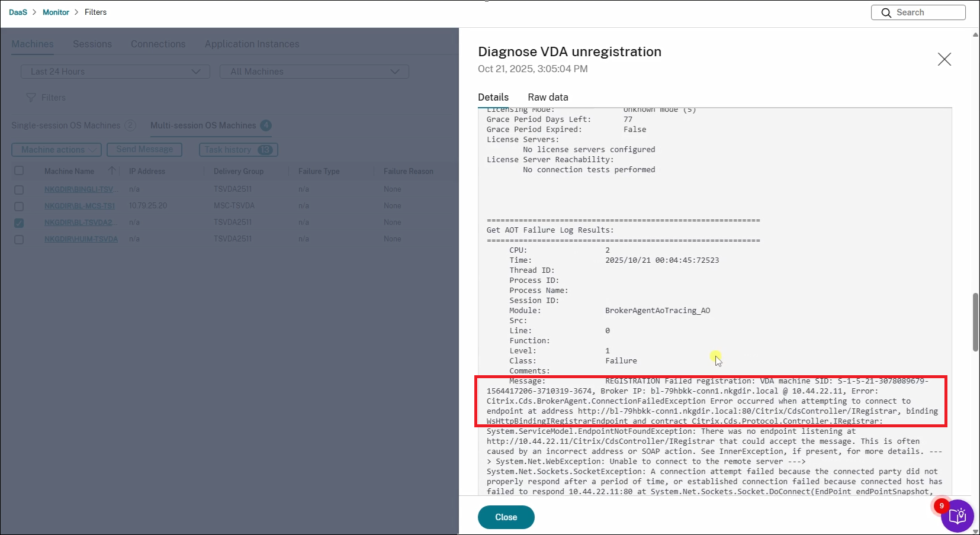Check the NKGDIR\BL-MCS-TS1 row checkbox
The height and width of the screenshot is (535, 980).
click(19, 207)
